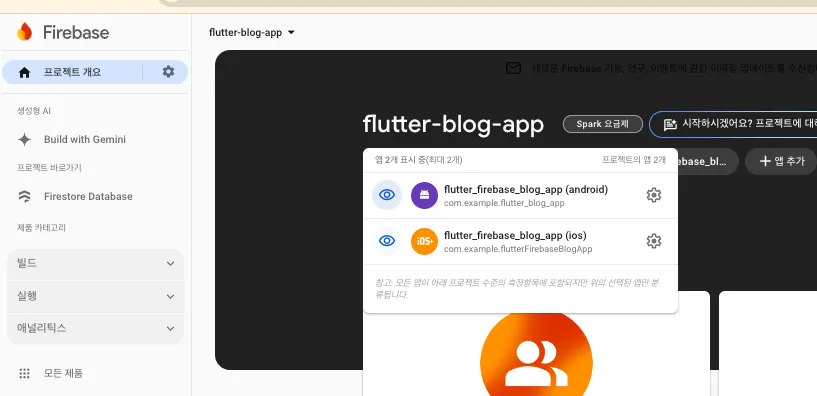Select flutter_firebase_blog_app (android) app name
This screenshot has width=817, height=396.
pyautogui.click(x=526, y=190)
